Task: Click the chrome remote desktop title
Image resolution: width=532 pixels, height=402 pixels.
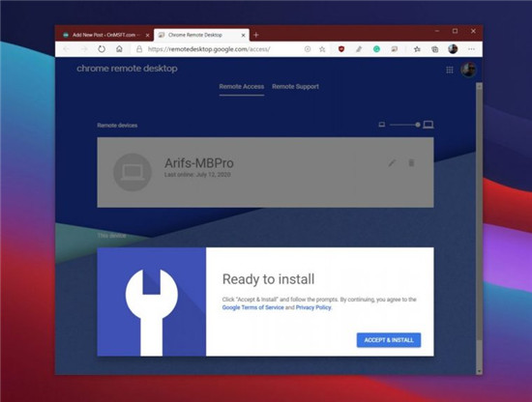Action: tap(127, 69)
